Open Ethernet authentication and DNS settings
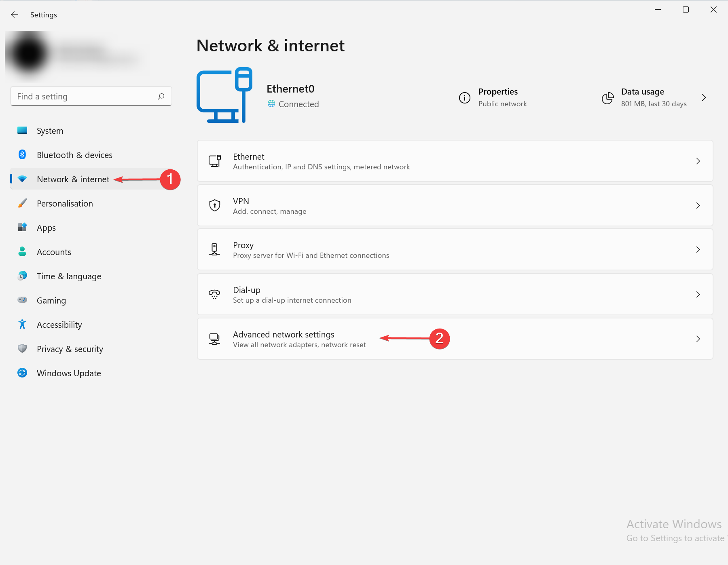This screenshot has height=565, width=728. coord(455,161)
